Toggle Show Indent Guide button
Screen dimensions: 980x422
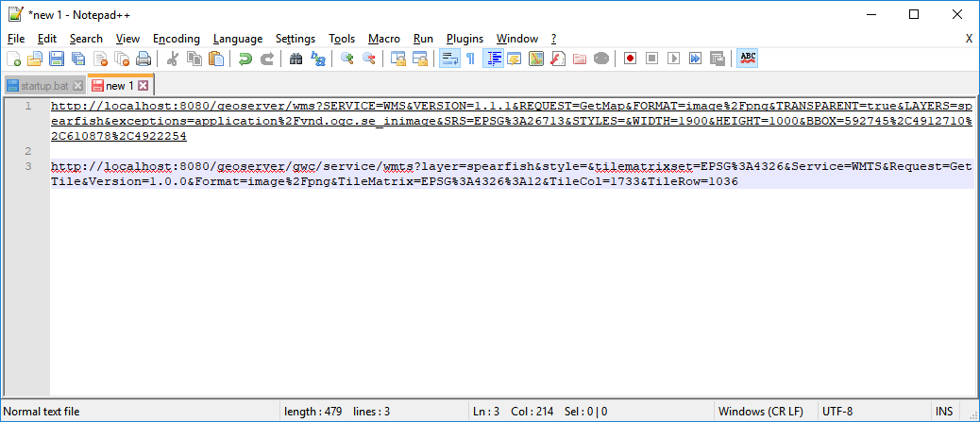[x=493, y=59]
